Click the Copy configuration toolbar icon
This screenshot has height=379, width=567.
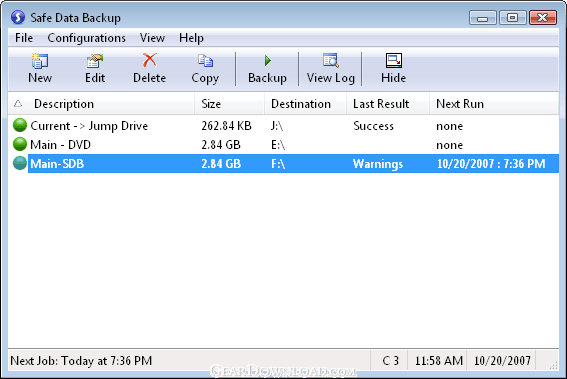pos(205,61)
